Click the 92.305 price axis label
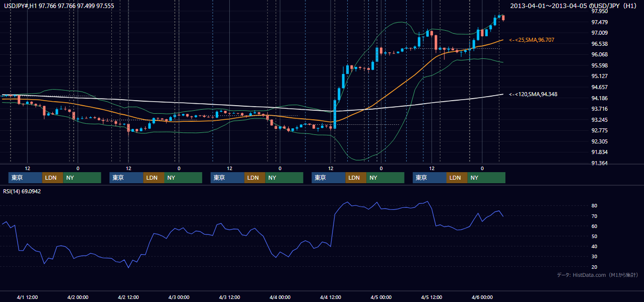The width and height of the screenshot is (644, 302). (599, 141)
